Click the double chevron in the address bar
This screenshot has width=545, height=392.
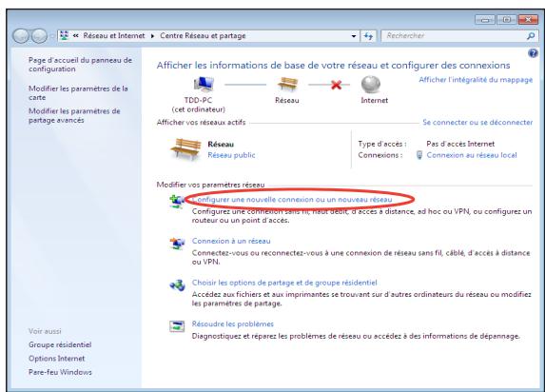(x=76, y=35)
